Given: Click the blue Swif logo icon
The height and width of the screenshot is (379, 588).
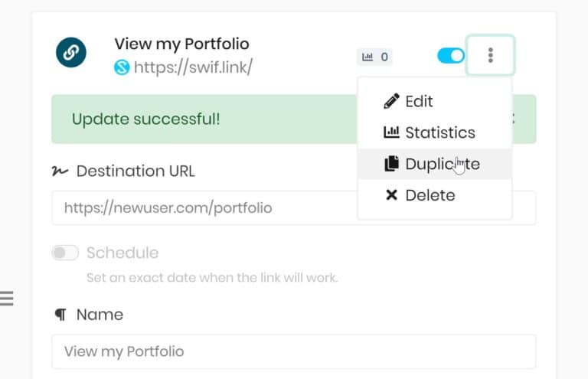Looking at the screenshot, I should 122,67.
